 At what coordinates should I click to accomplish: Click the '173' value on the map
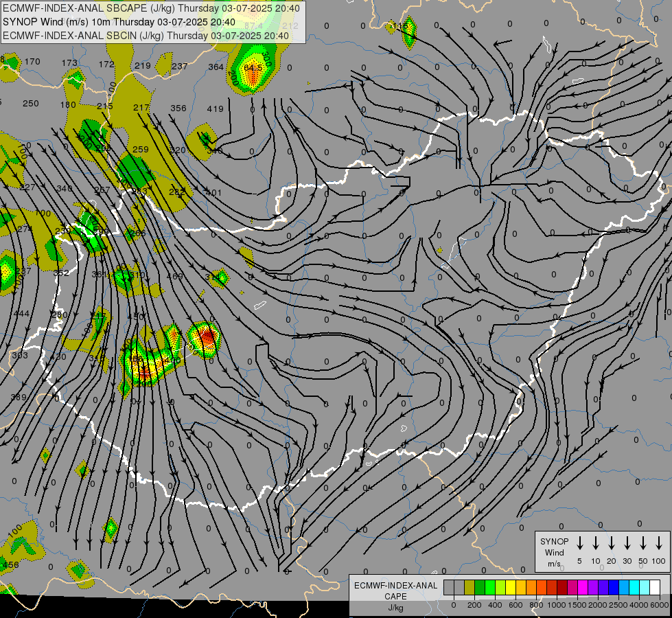pos(69,63)
